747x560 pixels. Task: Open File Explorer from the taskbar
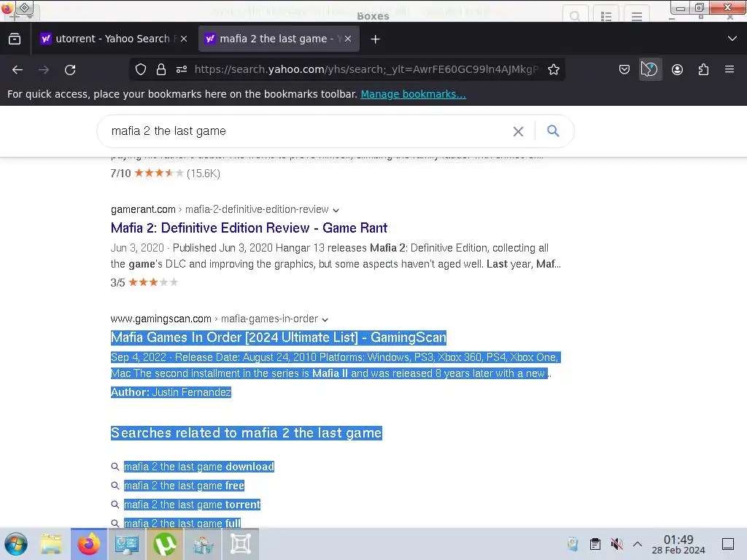click(x=51, y=544)
